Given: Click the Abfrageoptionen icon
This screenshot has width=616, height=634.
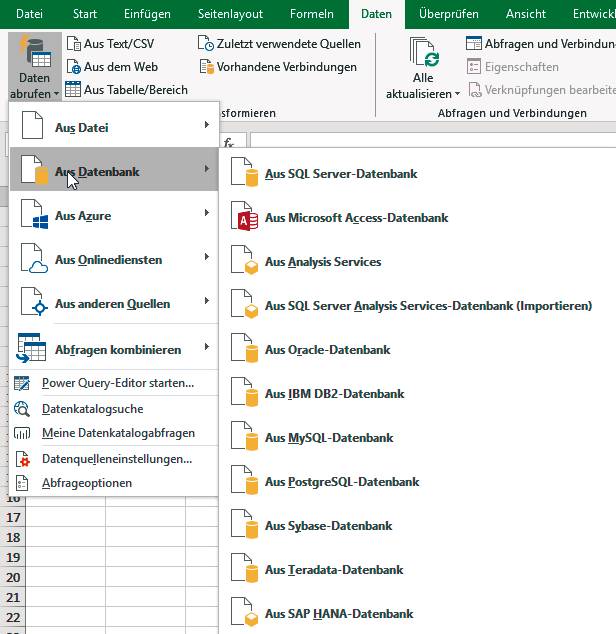Looking at the screenshot, I should [x=22, y=483].
